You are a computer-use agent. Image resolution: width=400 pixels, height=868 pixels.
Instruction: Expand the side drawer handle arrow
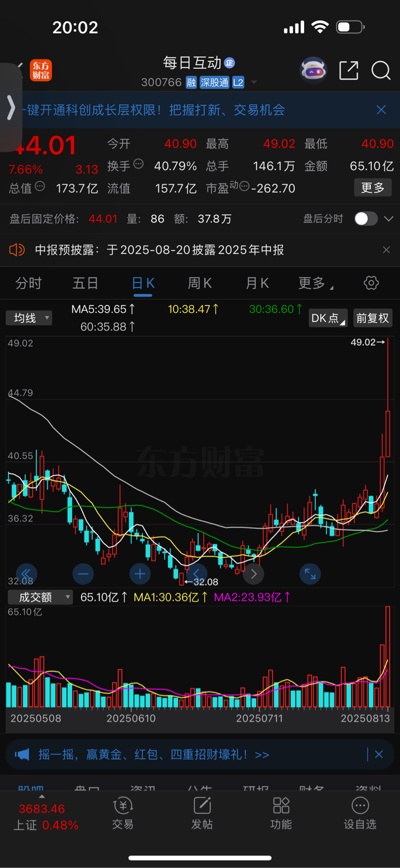point(10,107)
